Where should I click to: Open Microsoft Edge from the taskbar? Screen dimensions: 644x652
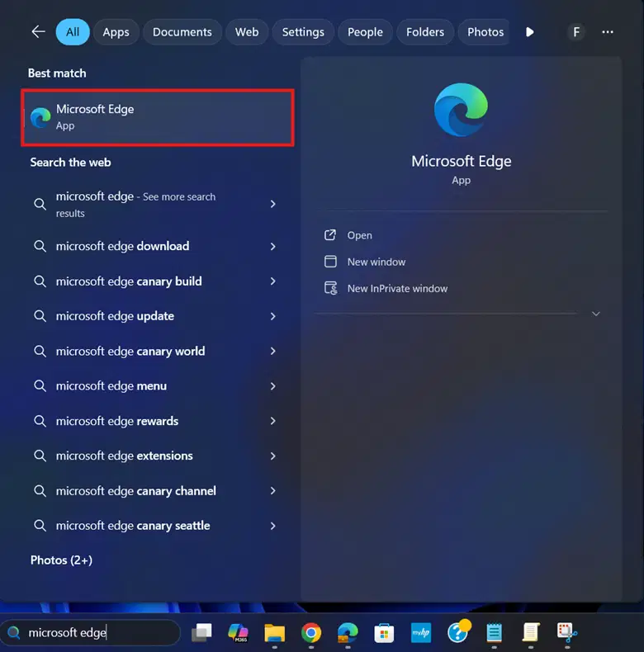[348, 632]
